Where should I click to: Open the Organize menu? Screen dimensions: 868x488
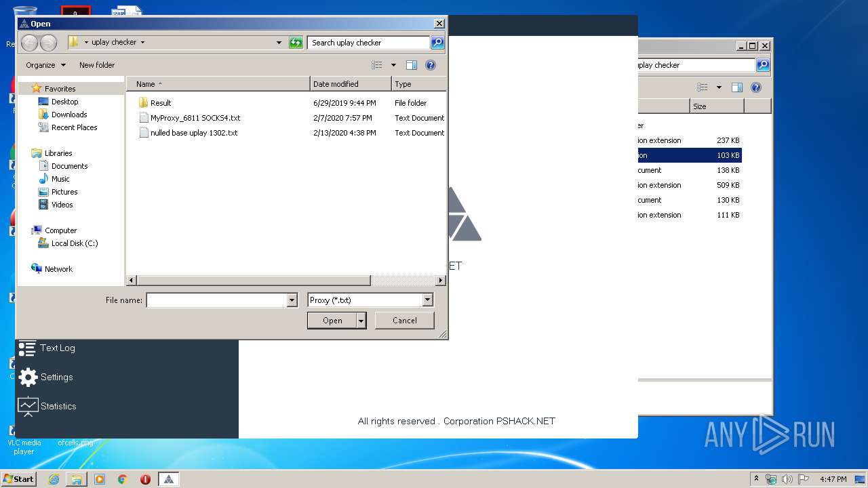(x=46, y=65)
